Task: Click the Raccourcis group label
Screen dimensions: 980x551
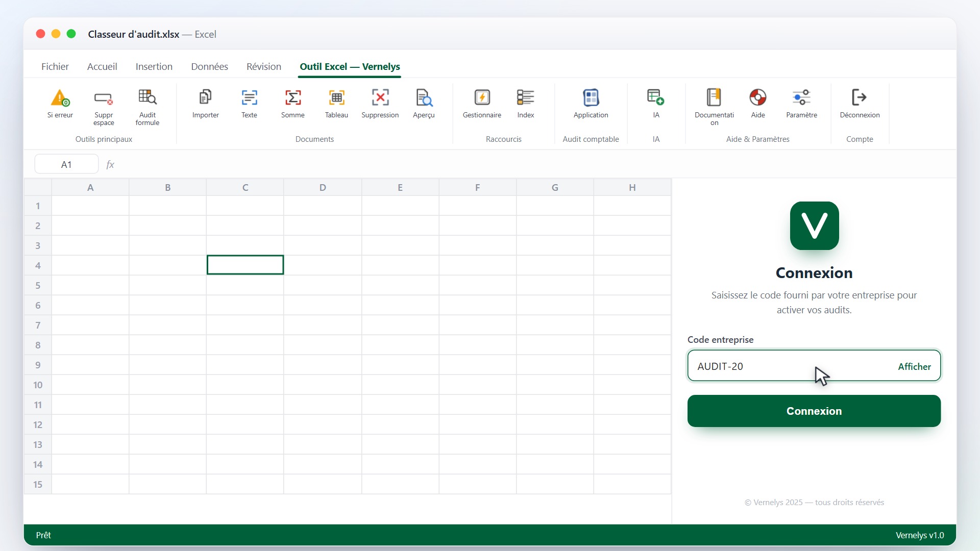Action: click(x=503, y=139)
